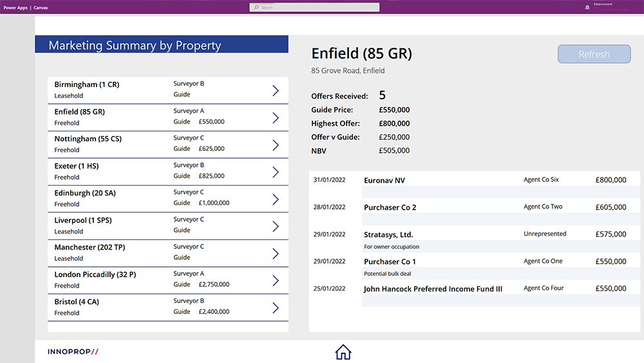
Task: Click the Agent Co Four label
Action: click(544, 288)
